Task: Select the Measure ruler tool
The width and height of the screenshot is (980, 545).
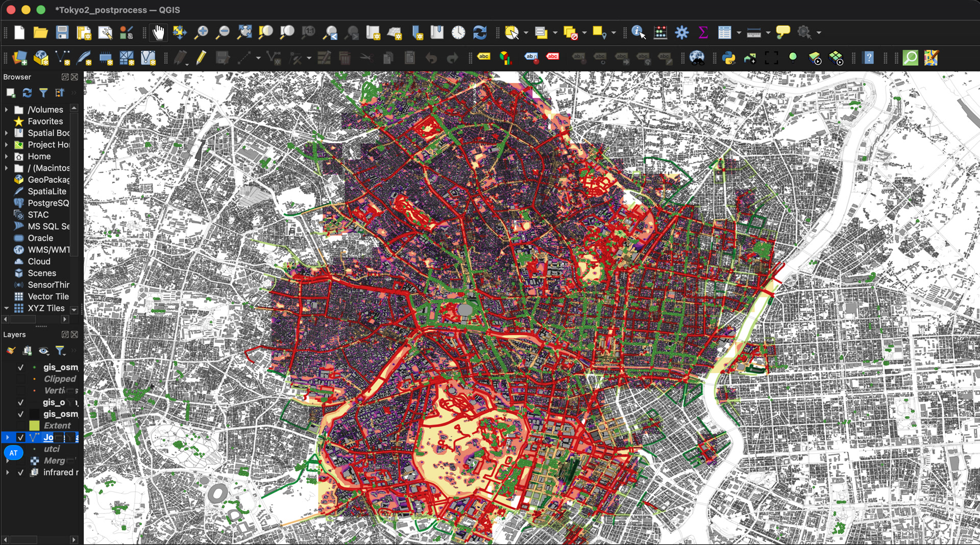Action: (x=753, y=33)
